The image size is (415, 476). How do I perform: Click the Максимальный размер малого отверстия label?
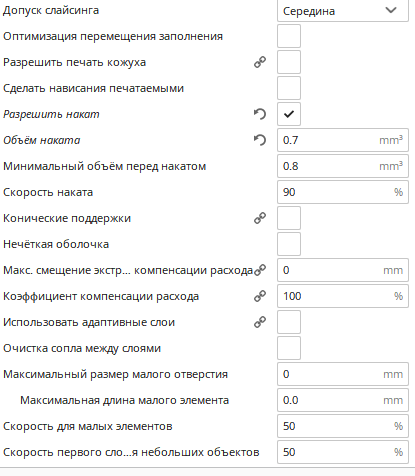[x=116, y=375]
